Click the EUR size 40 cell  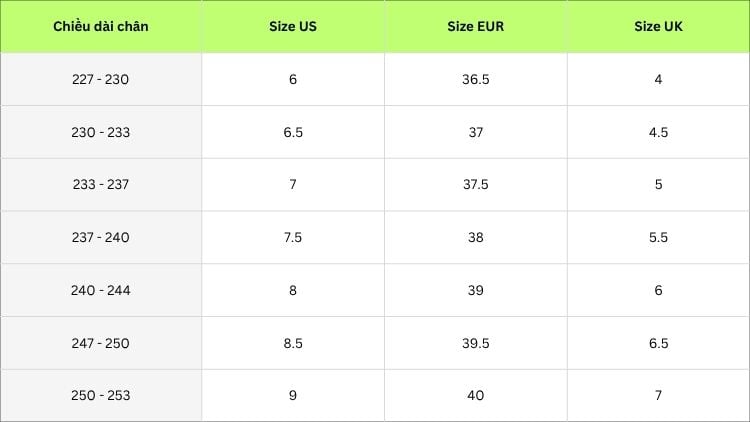pos(475,395)
